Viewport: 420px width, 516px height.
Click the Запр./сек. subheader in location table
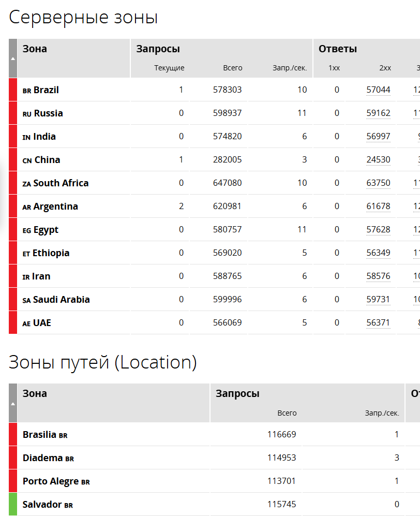tap(382, 413)
